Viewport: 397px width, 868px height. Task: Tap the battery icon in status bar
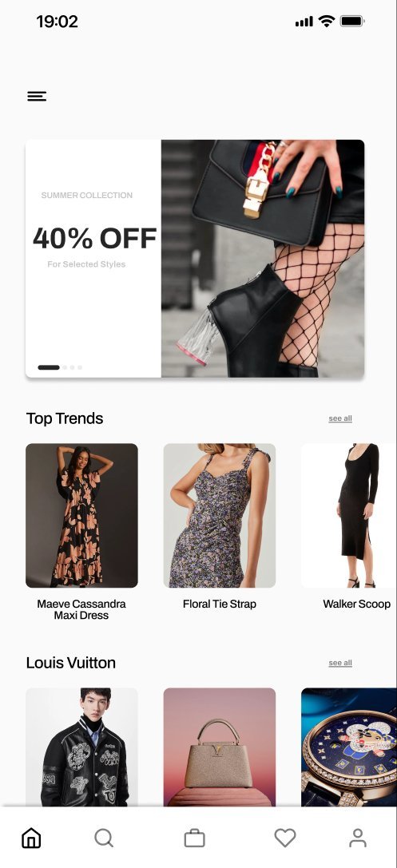click(x=352, y=22)
